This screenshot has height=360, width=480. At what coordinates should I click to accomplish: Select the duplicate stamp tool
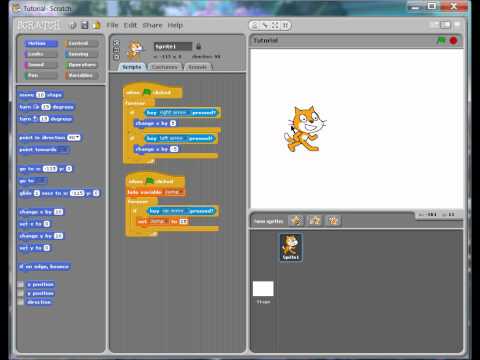click(255, 25)
